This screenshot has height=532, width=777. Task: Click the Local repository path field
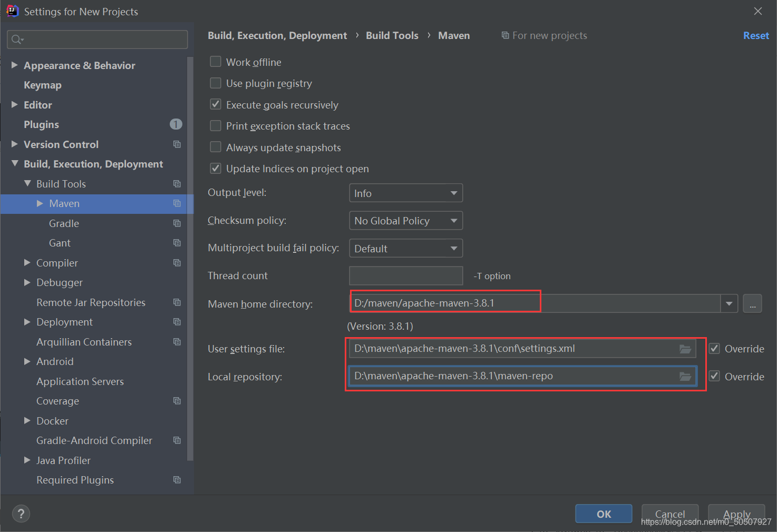[x=522, y=376]
